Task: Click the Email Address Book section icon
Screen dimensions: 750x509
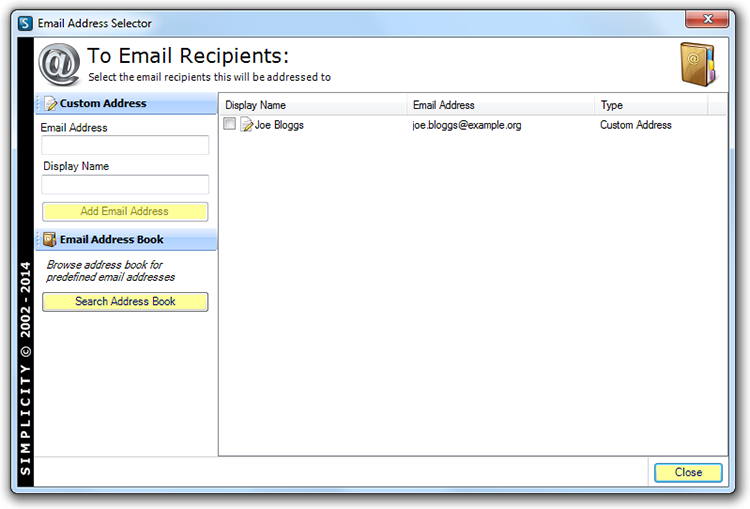Action: point(51,240)
